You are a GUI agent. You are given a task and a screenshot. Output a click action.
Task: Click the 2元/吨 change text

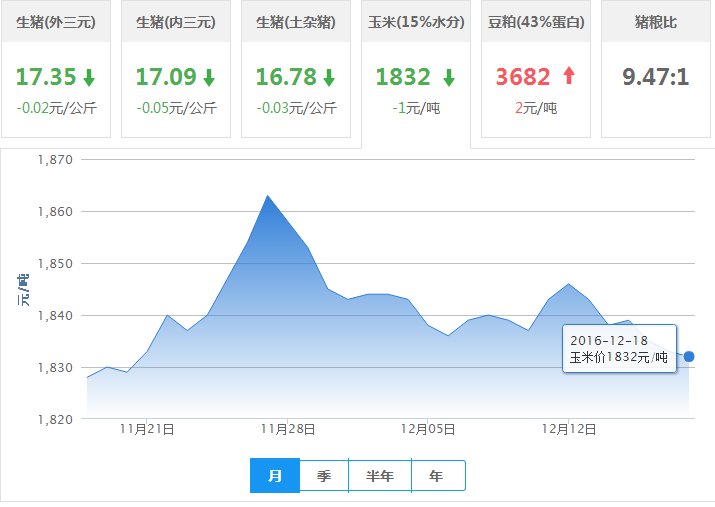pos(536,108)
